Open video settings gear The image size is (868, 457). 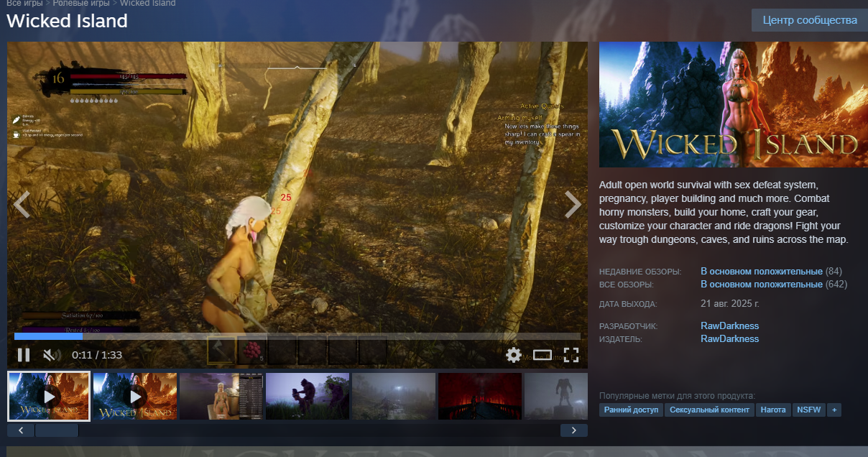tap(513, 355)
